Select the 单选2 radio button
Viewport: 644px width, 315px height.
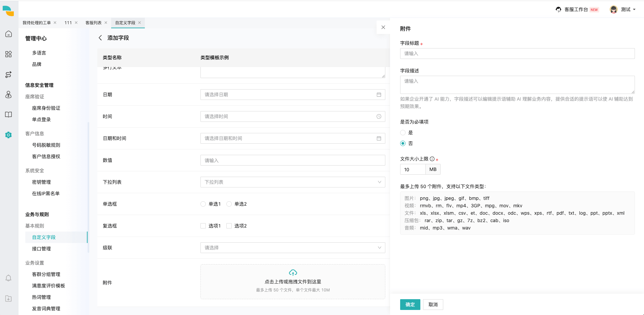click(229, 204)
